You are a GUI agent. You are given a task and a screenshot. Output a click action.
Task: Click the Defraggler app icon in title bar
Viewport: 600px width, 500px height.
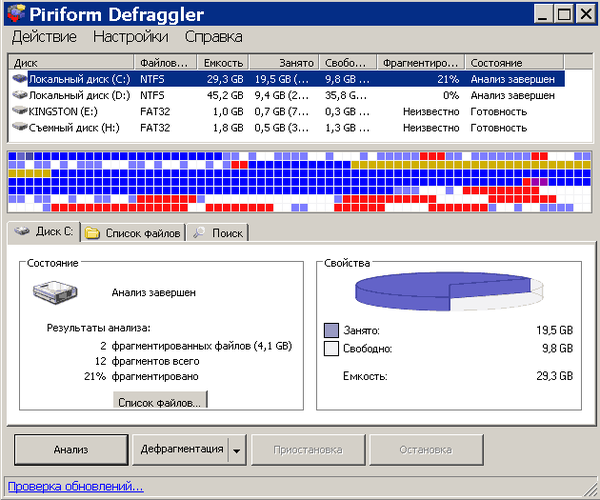pos(16,14)
